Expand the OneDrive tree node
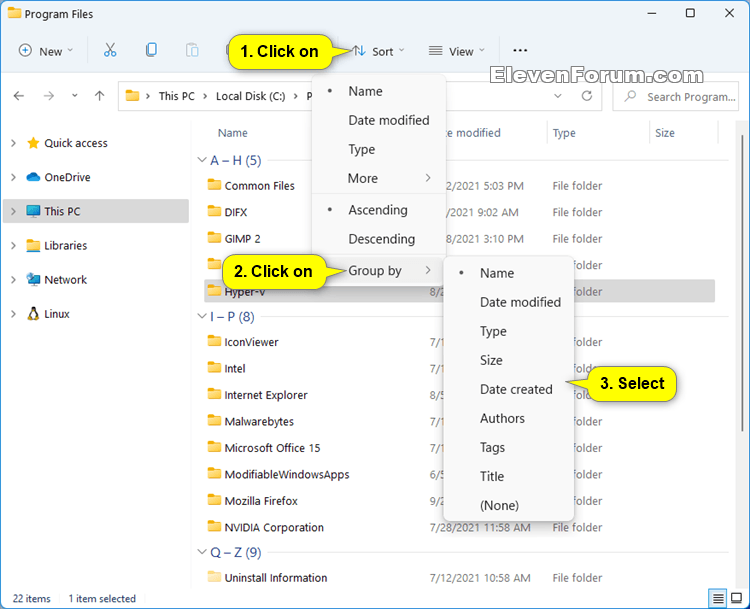This screenshot has width=750, height=609. click(x=13, y=177)
